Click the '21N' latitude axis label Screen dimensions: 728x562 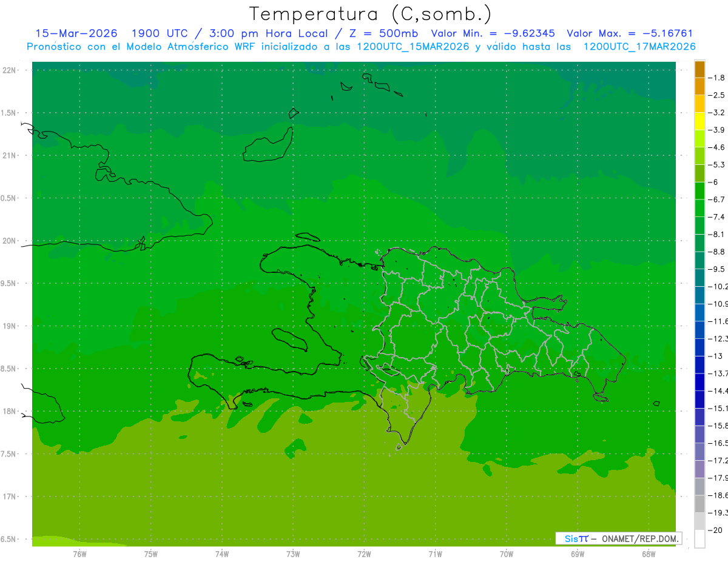tap(10, 155)
